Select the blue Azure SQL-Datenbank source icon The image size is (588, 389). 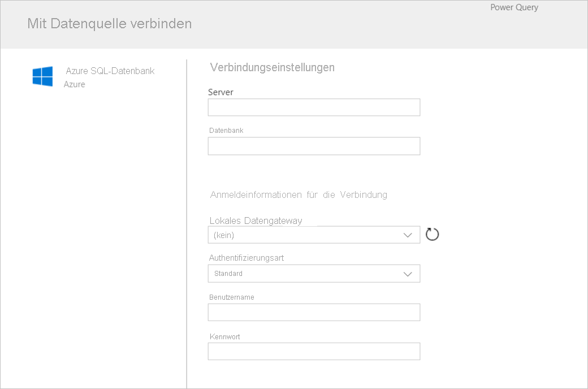pos(42,76)
